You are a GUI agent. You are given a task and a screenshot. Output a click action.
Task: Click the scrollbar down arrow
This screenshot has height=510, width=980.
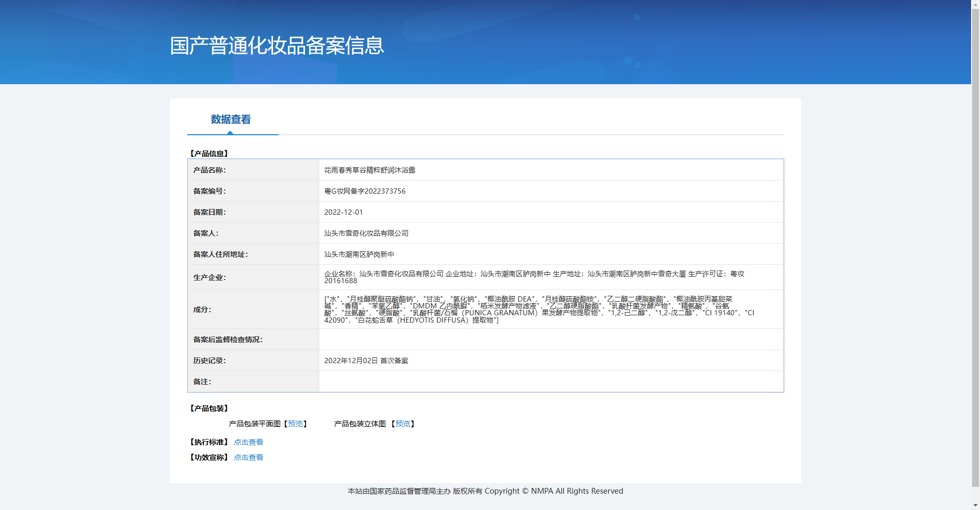(x=975, y=505)
